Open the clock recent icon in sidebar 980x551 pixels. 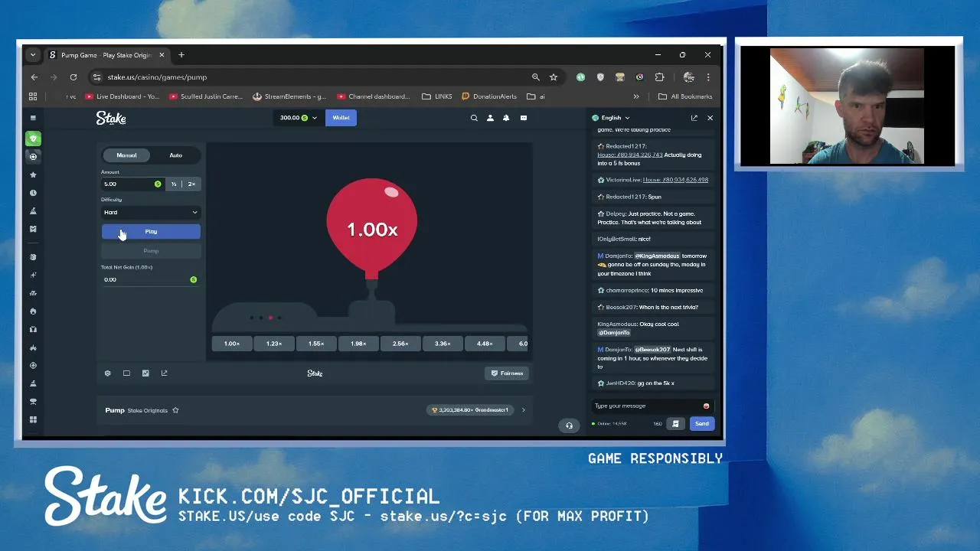(33, 193)
